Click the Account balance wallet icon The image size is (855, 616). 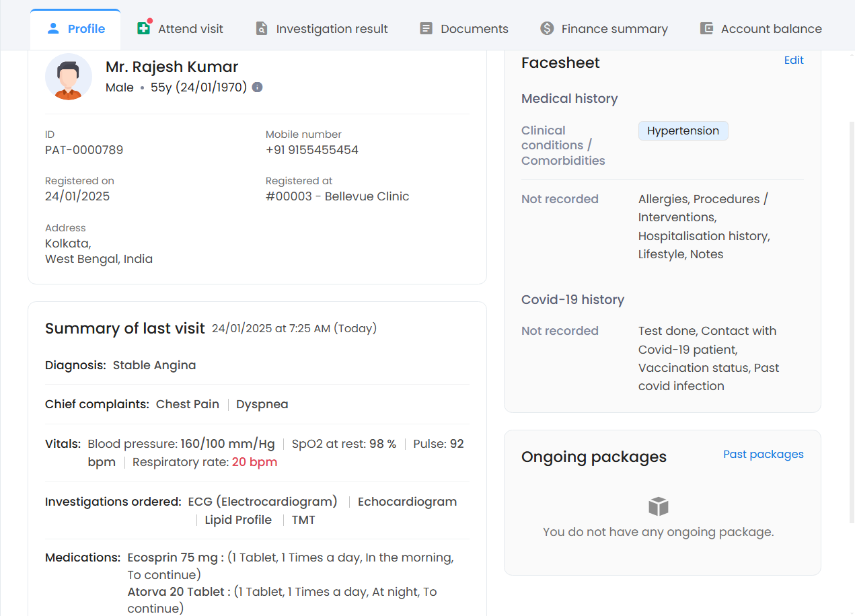(x=706, y=29)
